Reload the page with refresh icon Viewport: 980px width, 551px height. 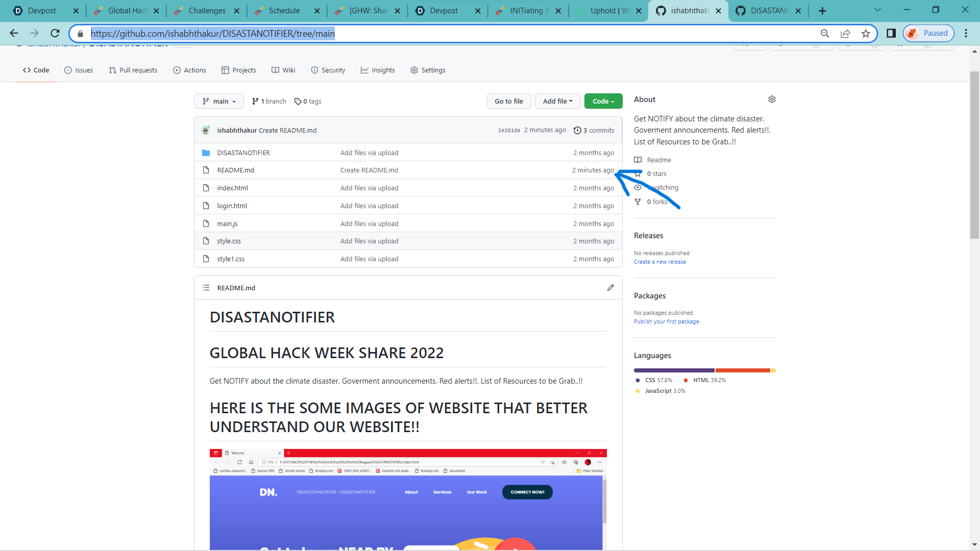(55, 34)
